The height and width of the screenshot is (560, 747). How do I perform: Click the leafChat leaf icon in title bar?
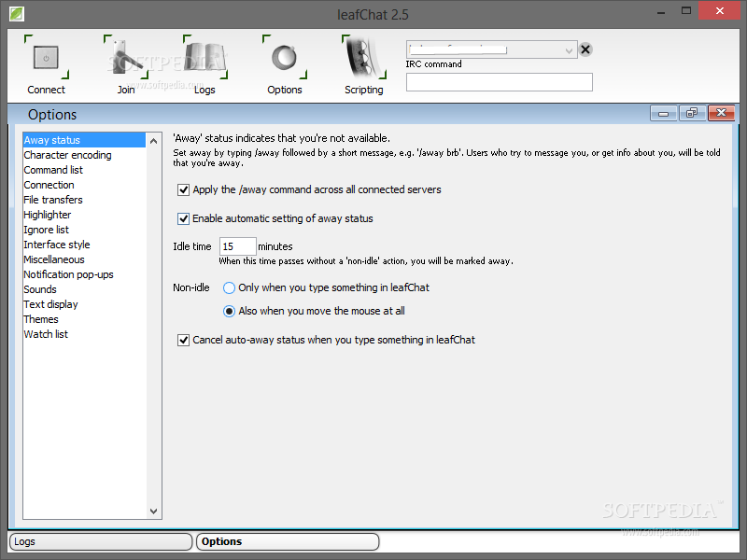tap(16, 14)
